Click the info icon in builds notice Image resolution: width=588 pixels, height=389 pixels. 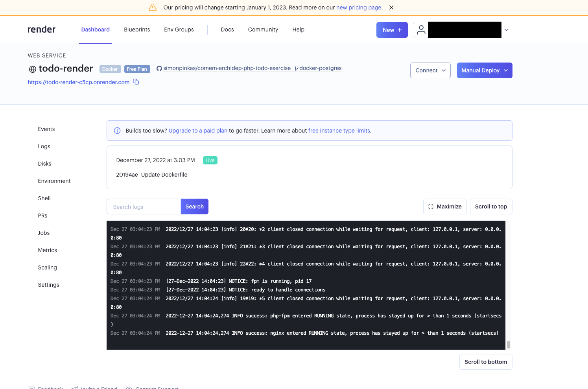117,131
